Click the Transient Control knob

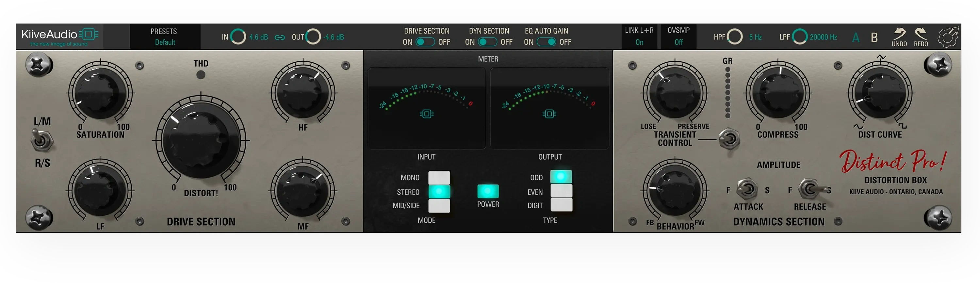675,92
